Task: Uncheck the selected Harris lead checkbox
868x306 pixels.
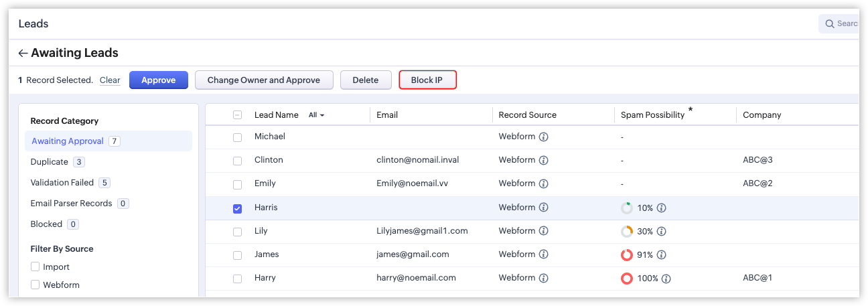Action: (x=237, y=208)
